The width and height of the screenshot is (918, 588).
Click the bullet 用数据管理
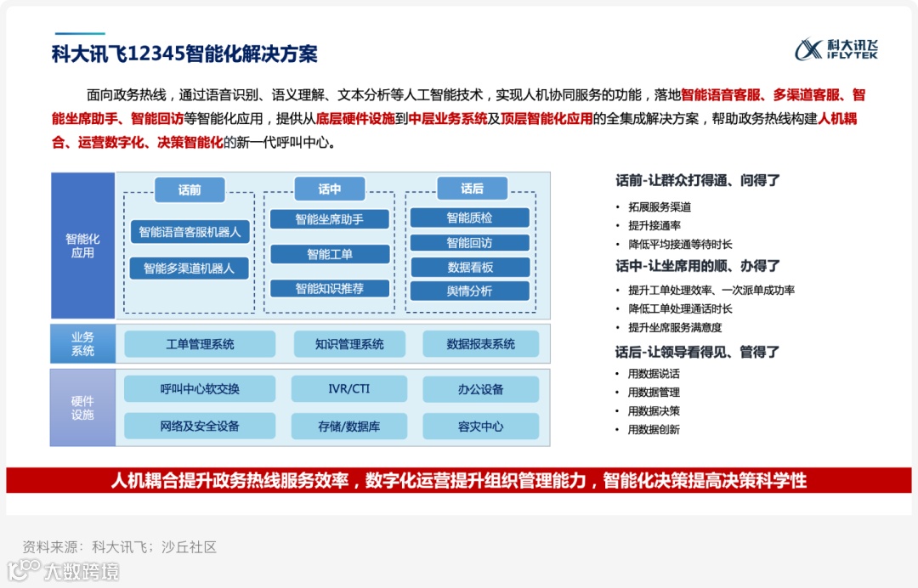tap(654, 393)
